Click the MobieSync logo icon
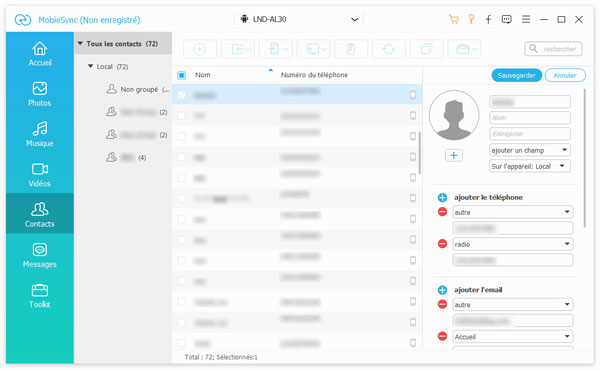The height and width of the screenshot is (370, 600). 23,20
